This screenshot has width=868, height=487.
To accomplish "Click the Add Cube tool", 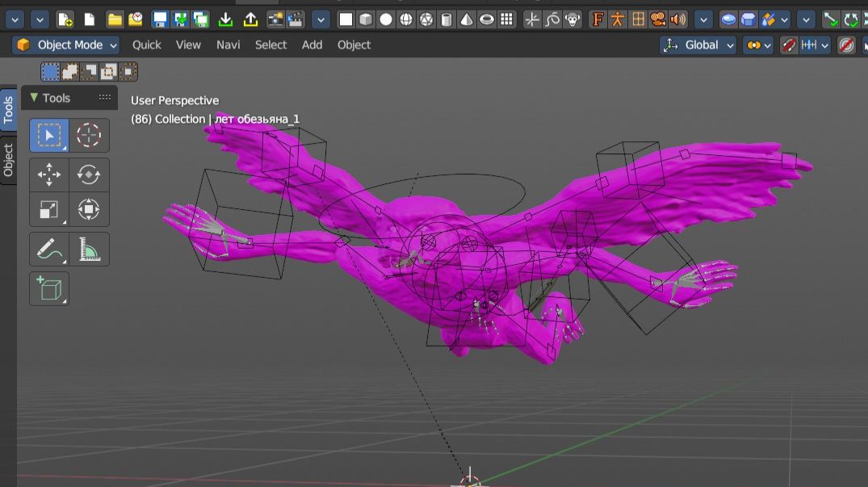I will (x=48, y=288).
